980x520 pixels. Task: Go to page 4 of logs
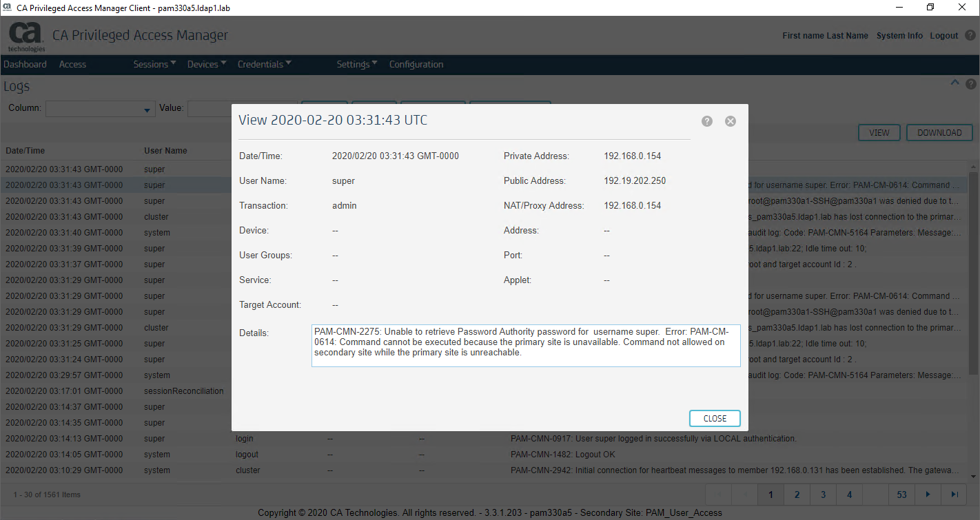point(850,495)
